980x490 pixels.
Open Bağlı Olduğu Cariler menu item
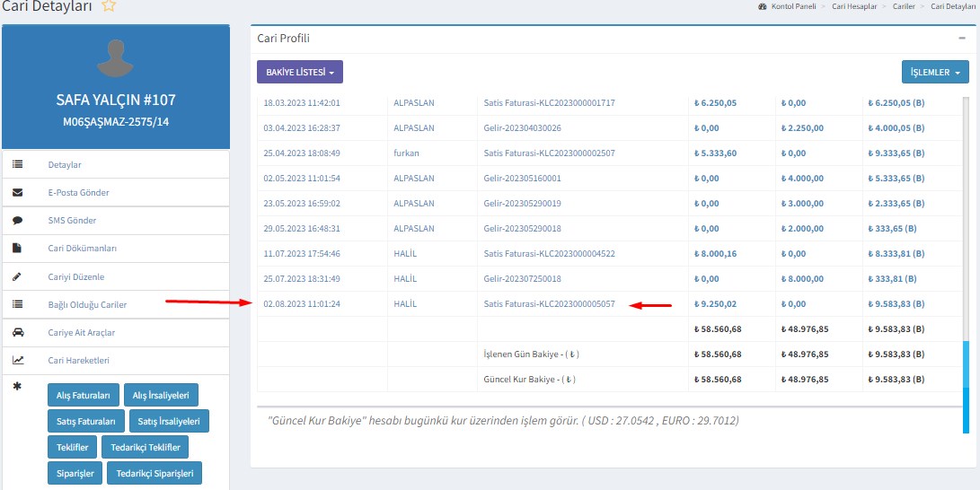pyautogui.click(x=87, y=305)
